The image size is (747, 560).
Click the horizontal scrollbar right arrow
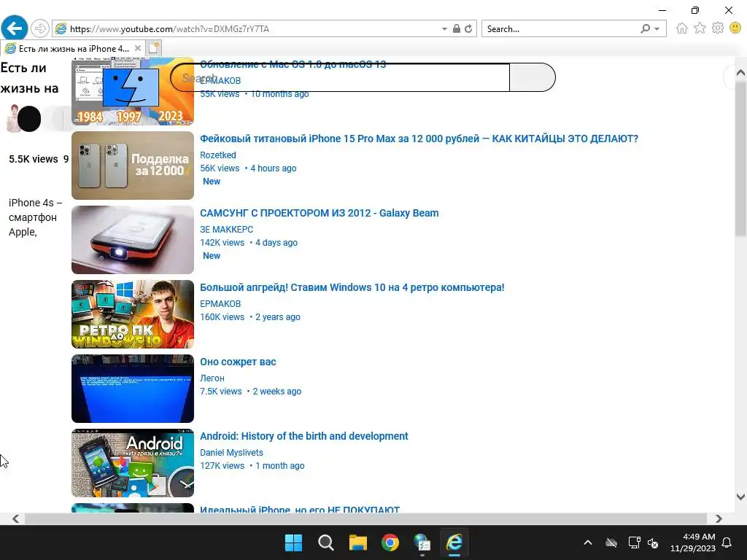719,518
